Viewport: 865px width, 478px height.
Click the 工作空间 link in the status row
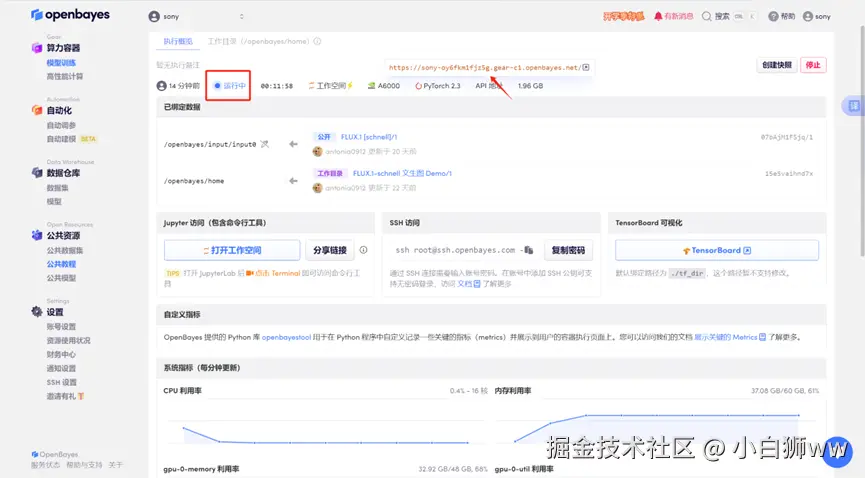coord(330,86)
